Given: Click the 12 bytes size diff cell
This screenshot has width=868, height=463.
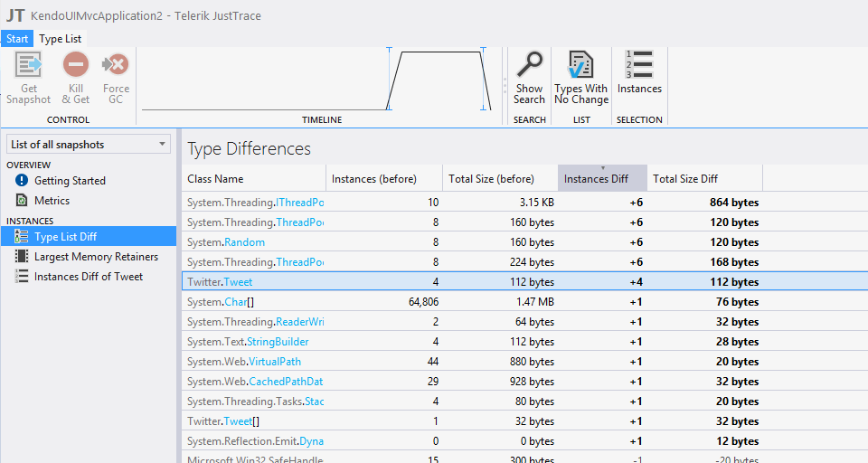Looking at the screenshot, I should click(737, 441).
